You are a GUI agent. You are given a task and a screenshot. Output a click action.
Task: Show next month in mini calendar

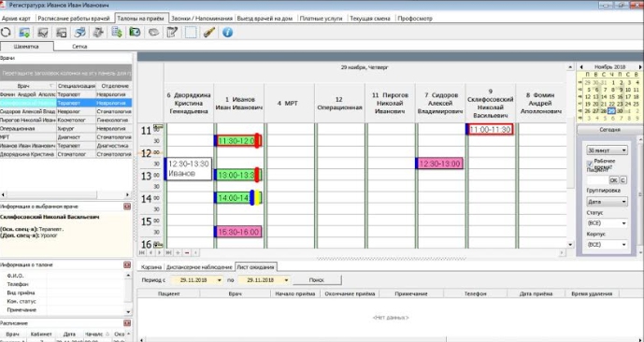[x=640, y=67]
